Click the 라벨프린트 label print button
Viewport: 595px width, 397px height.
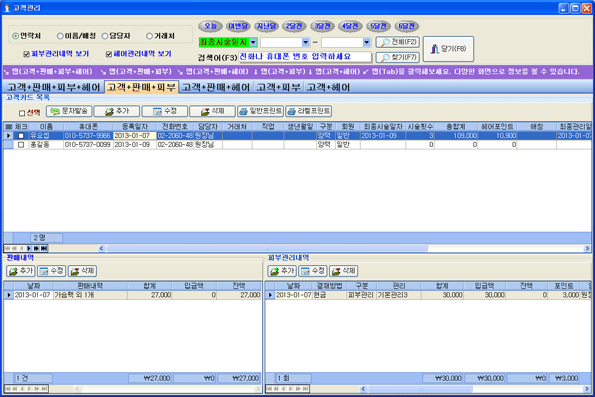[x=309, y=111]
